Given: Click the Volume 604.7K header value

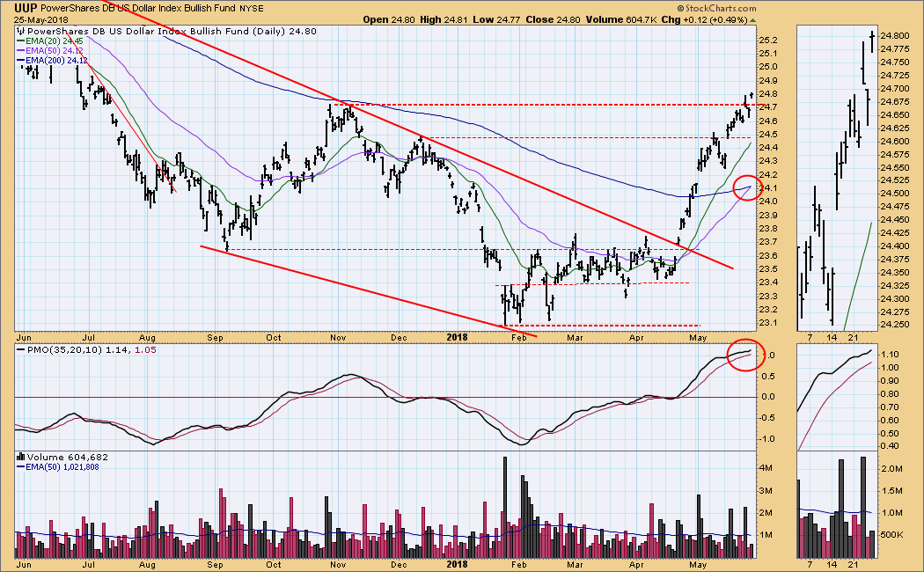Looking at the screenshot, I should coord(620,19).
